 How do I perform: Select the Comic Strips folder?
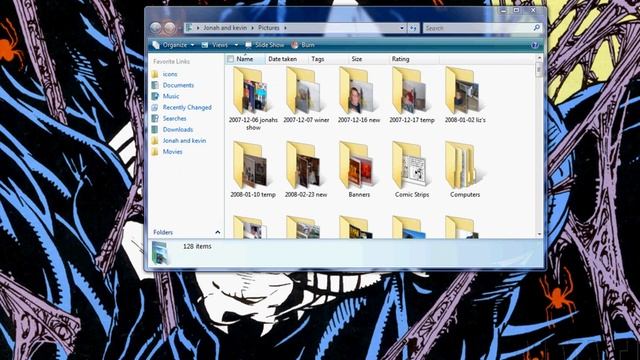coord(412,170)
